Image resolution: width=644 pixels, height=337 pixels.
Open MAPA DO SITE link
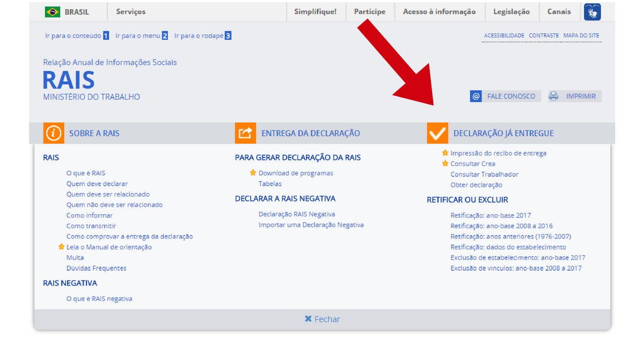pyautogui.click(x=581, y=35)
